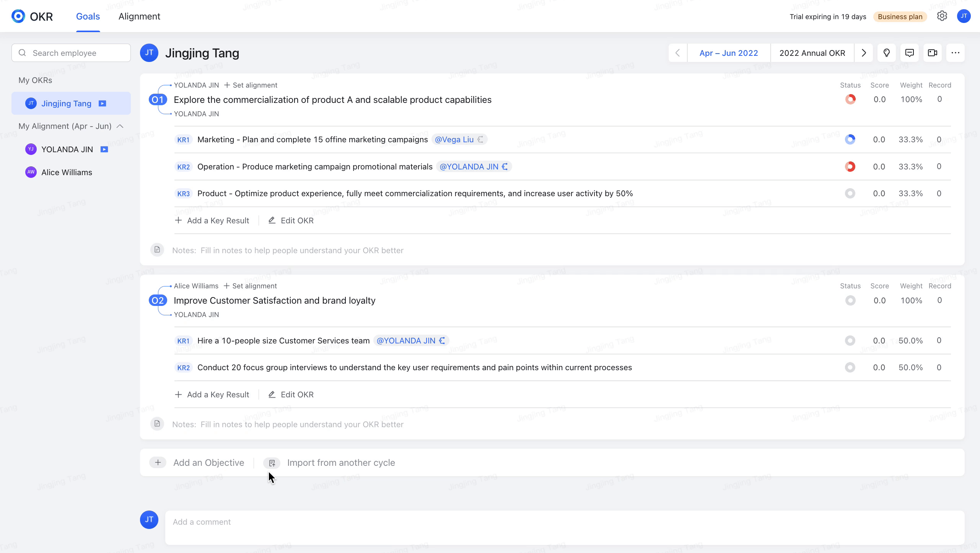Select YOLANDA JIN in alignment list
Viewport: 980px width, 553px height.
coord(67,149)
